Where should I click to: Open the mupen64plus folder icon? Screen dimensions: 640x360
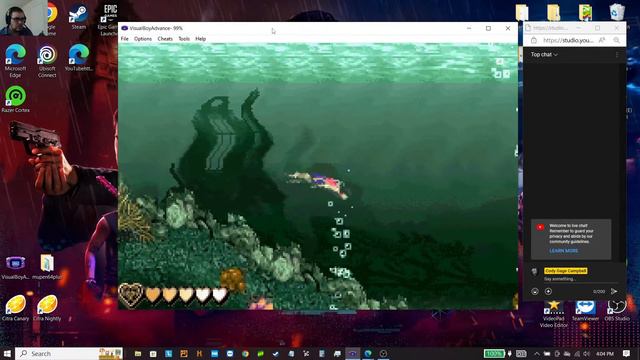(x=47, y=267)
